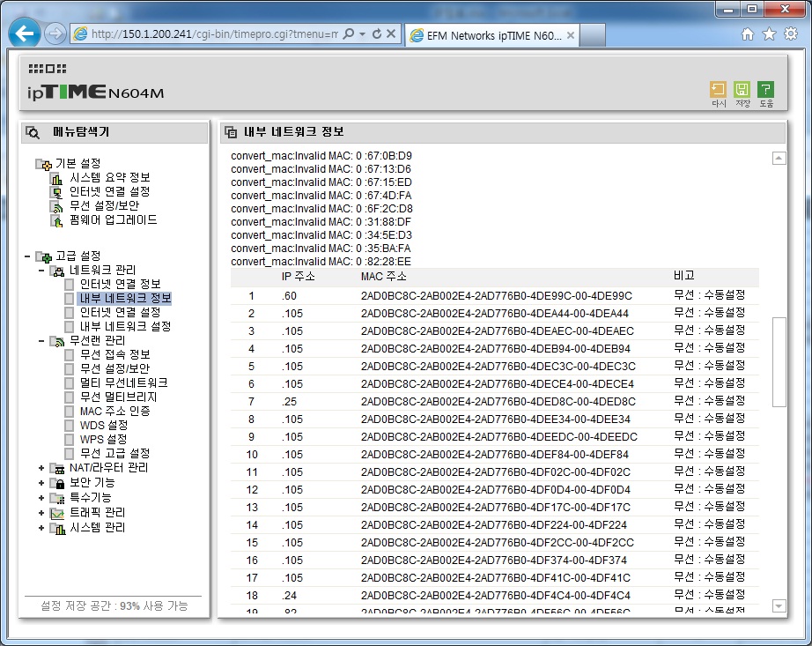Click the 기본 설정 folder icon
The width and height of the screenshot is (812, 646).
[43, 164]
